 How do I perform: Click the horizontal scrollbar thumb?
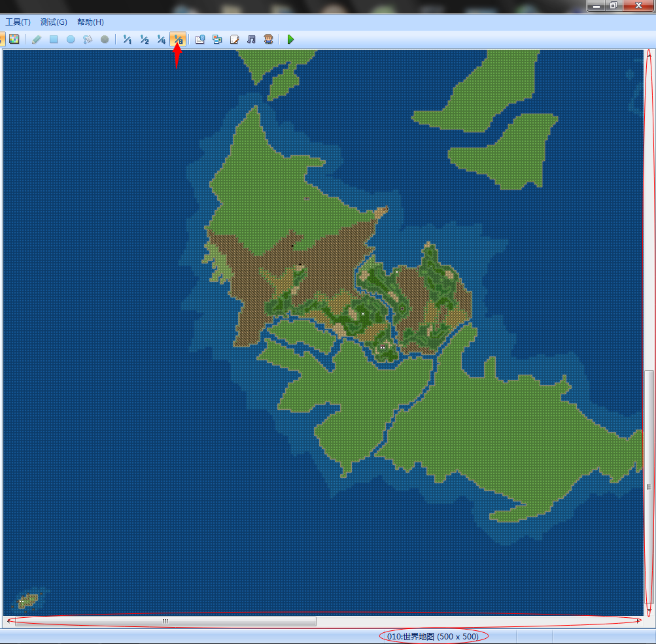pyautogui.click(x=165, y=621)
